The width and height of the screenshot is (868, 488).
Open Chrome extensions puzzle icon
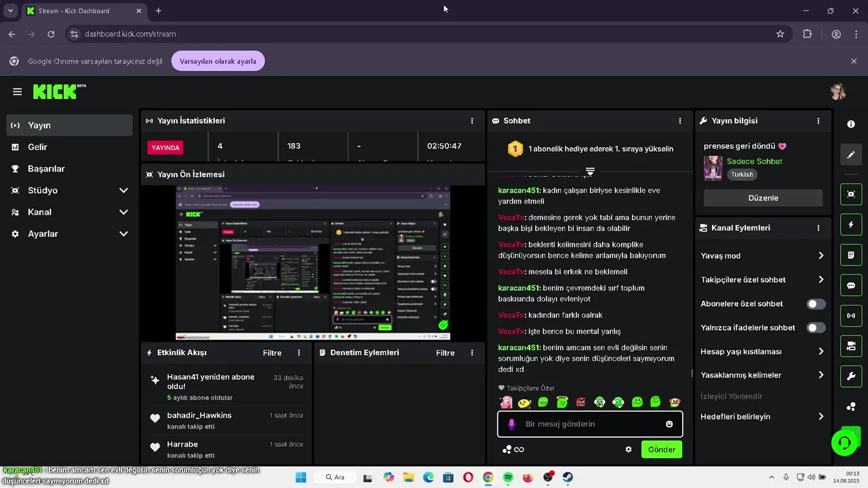807,34
